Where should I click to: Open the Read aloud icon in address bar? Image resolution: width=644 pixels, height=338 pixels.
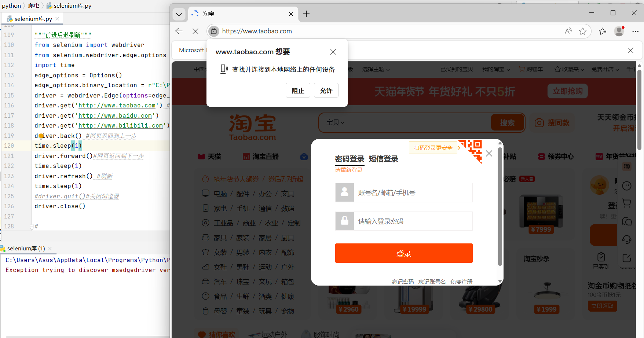pyautogui.click(x=568, y=31)
